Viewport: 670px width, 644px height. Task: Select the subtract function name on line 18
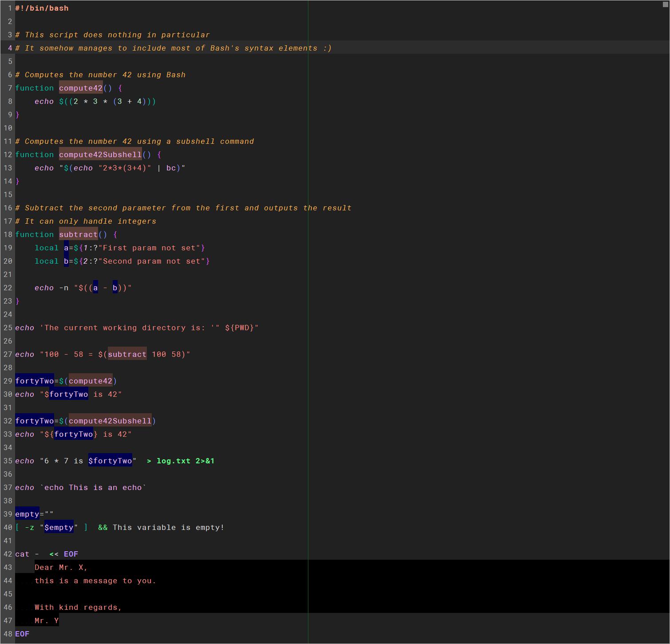[79, 234]
